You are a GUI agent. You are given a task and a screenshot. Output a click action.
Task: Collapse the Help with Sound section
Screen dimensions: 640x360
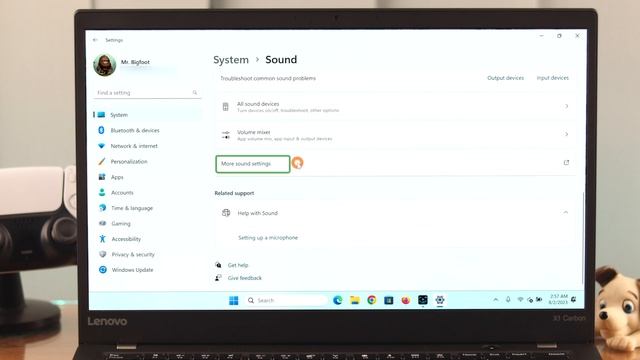click(565, 212)
